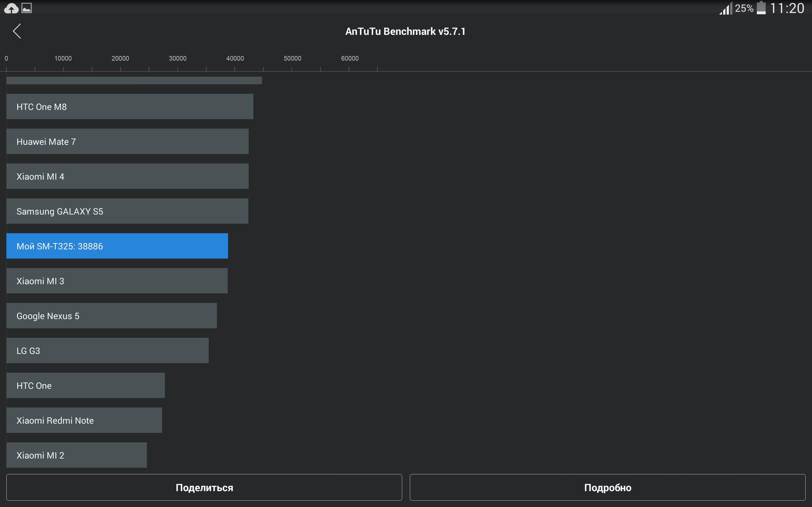Select the Xiaomi Redmi Note bar
812x507 pixels.
[x=84, y=420]
